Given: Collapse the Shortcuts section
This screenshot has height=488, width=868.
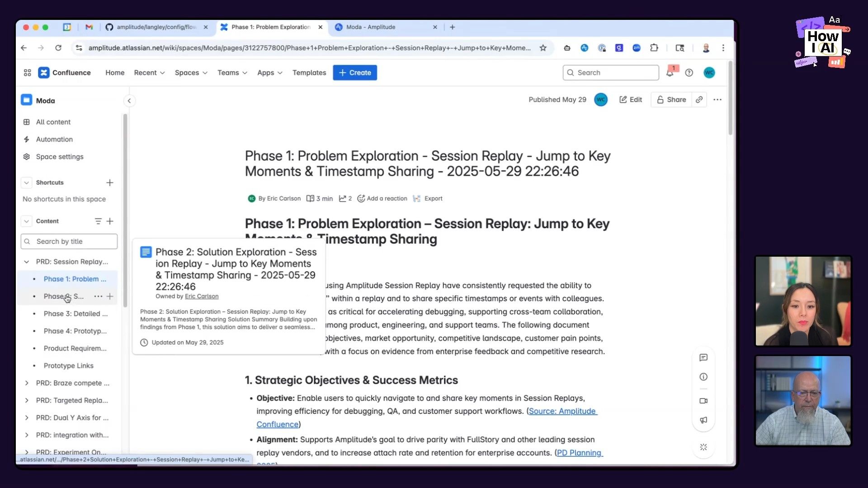Looking at the screenshot, I should [26, 183].
